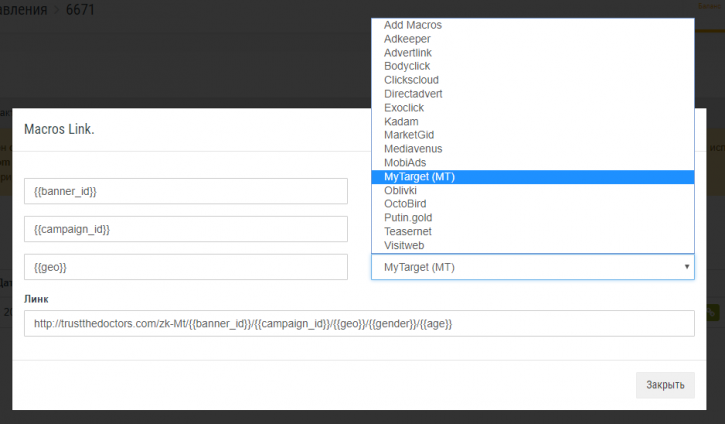Image resolution: width=725 pixels, height=424 pixels.
Task: Pick Kadam in the dropdown list
Action: click(533, 122)
